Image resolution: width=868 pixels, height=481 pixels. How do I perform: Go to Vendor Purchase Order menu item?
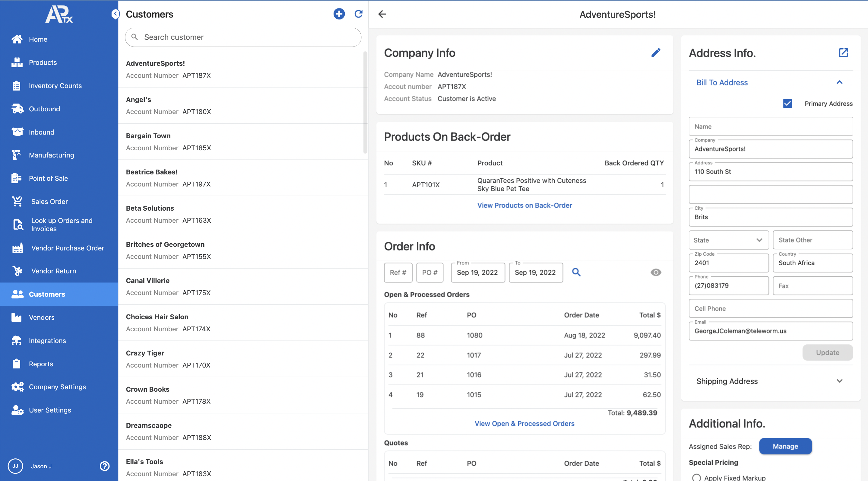click(x=67, y=248)
